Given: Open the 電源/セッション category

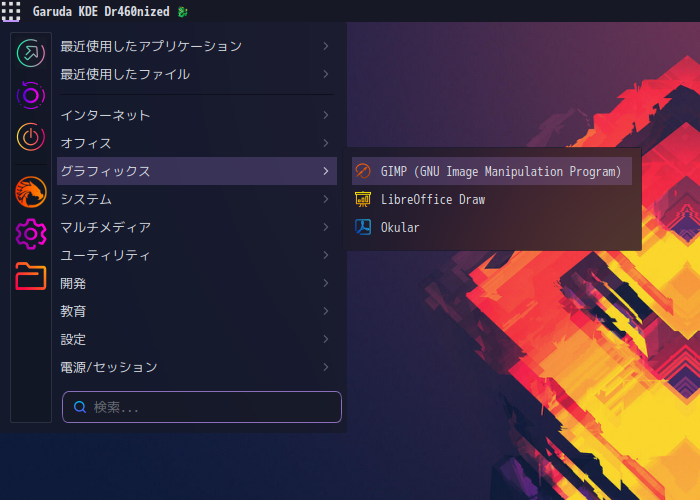Looking at the screenshot, I should point(197,367).
